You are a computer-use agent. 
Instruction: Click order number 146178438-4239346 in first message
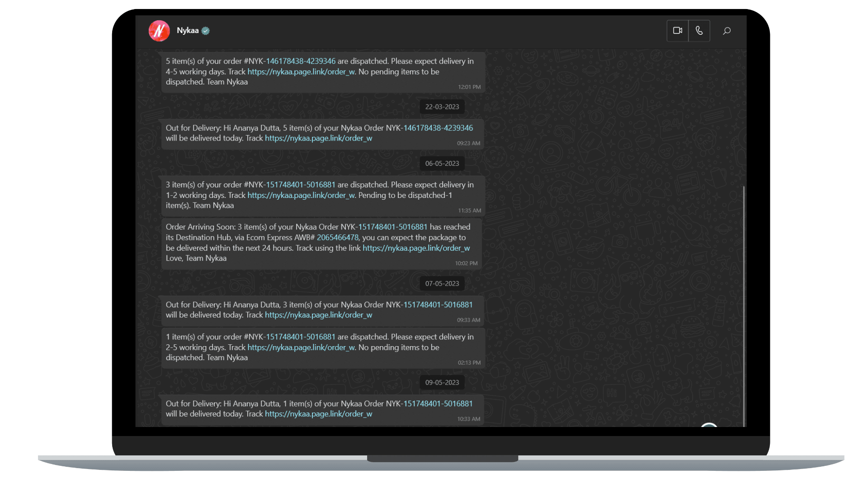click(301, 61)
